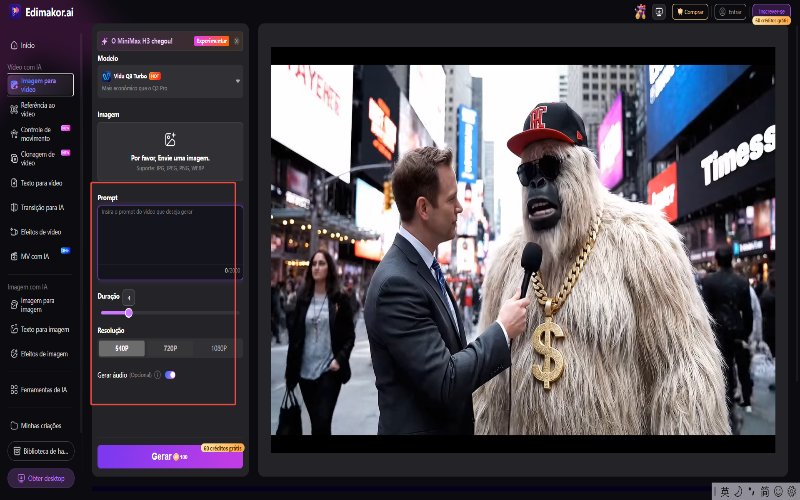The height and width of the screenshot is (500, 800).
Task: Click info icon beside Gerar áudio
Action: [158, 375]
